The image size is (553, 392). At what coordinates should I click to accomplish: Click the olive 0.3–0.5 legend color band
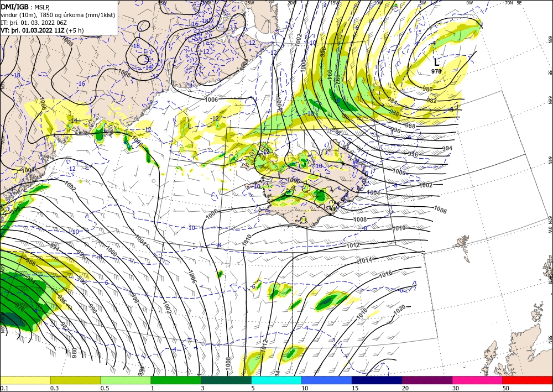(x=75, y=380)
